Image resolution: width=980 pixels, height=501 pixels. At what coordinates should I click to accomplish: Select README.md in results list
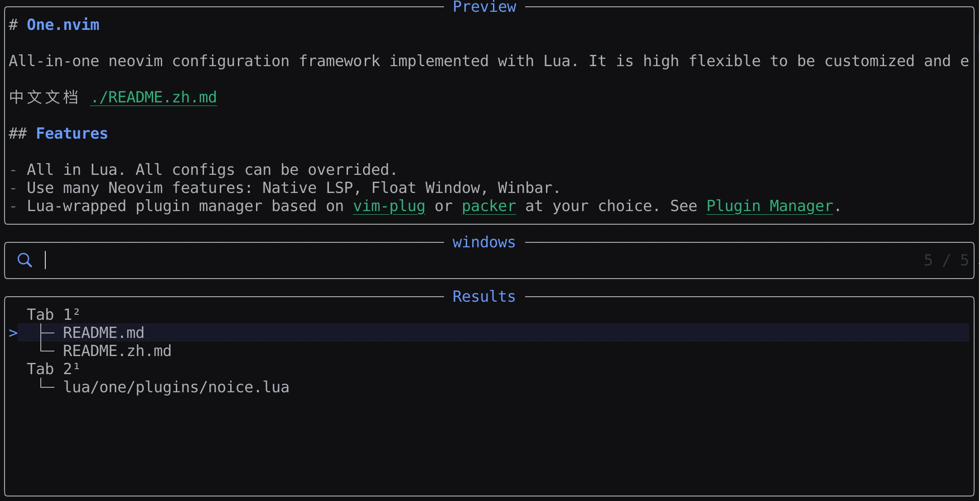coord(103,333)
